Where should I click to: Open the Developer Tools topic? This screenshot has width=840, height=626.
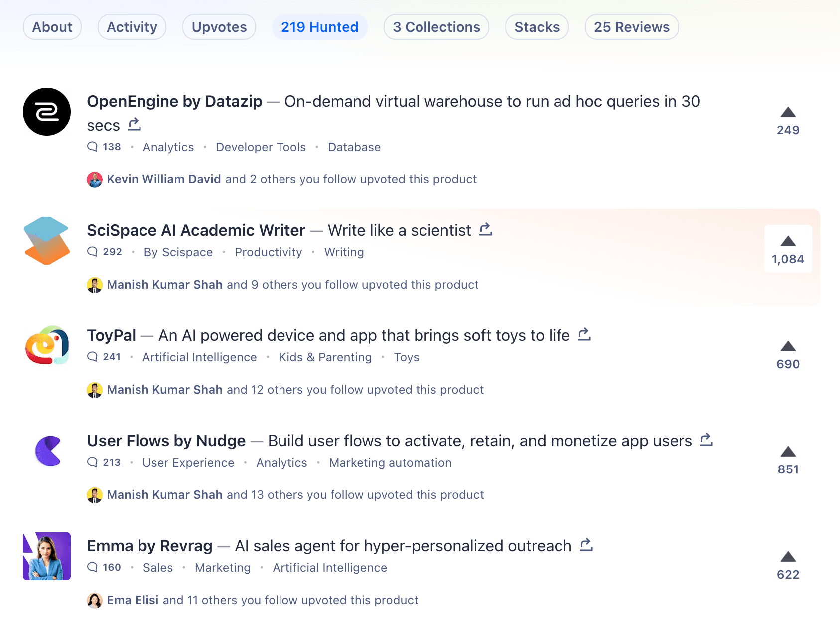click(261, 147)
